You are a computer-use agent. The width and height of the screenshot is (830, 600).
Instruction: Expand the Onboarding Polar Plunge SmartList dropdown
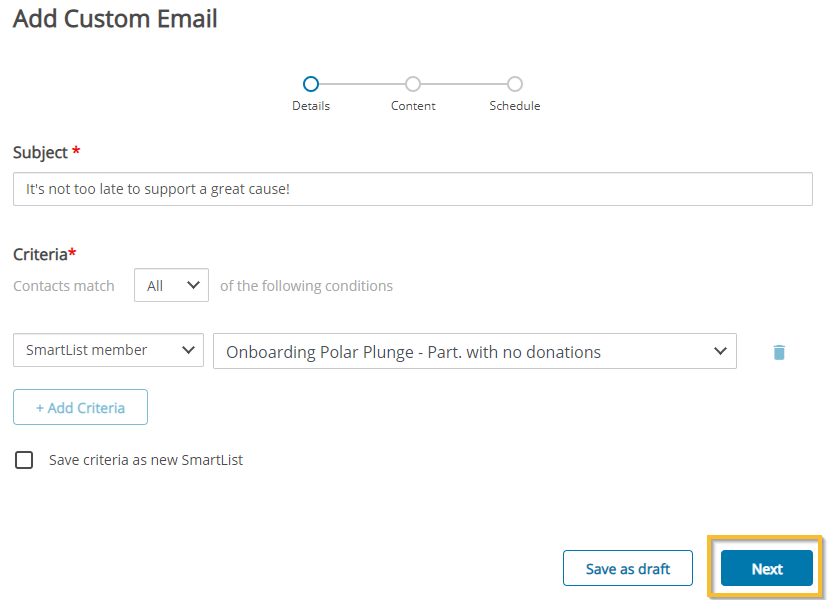(475, 351)
